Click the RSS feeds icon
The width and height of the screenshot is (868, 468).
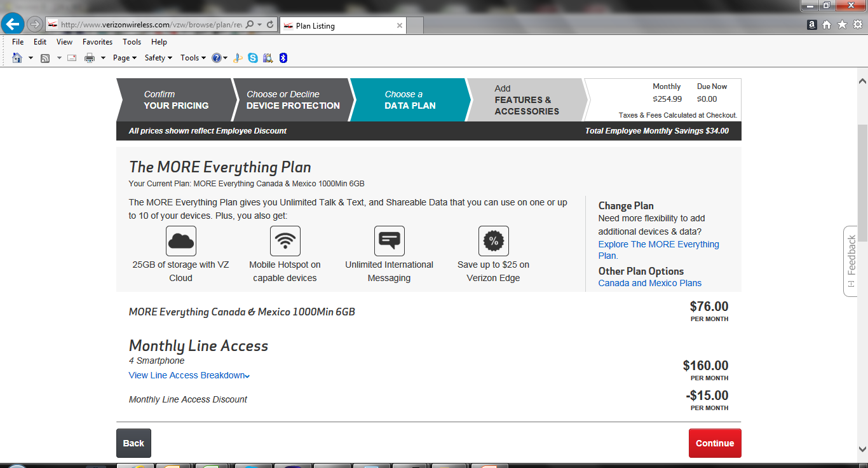(45, 58)
